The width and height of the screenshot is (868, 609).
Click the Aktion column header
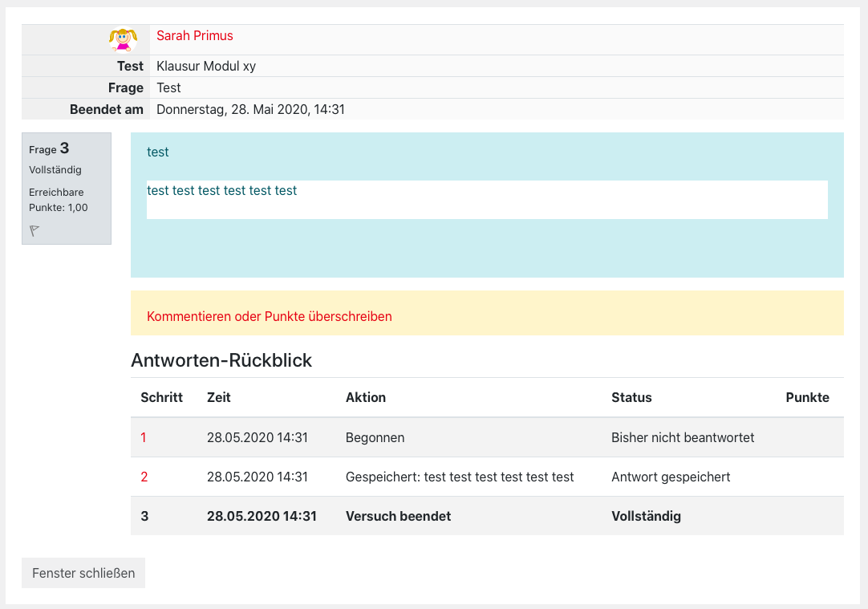365,397
